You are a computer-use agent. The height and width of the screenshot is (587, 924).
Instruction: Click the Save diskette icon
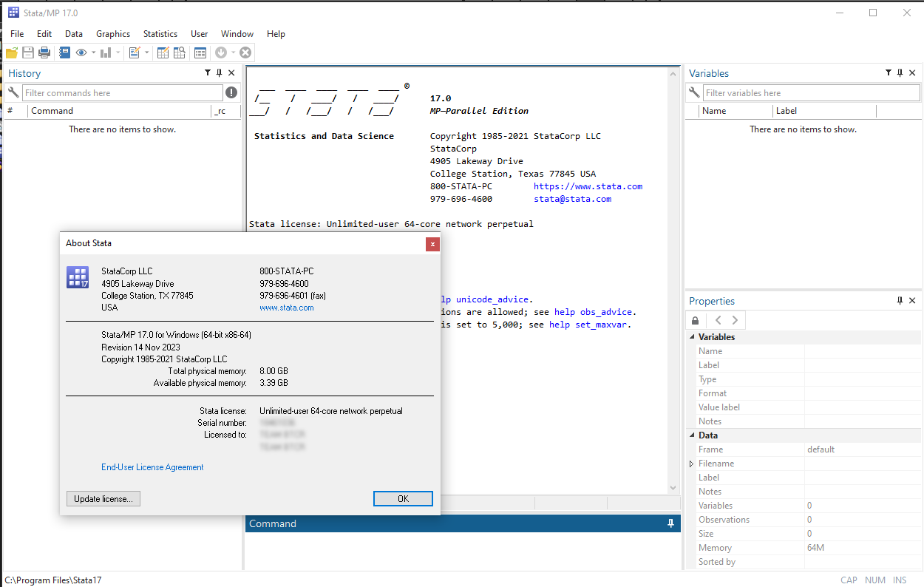(x=28, y=52)
